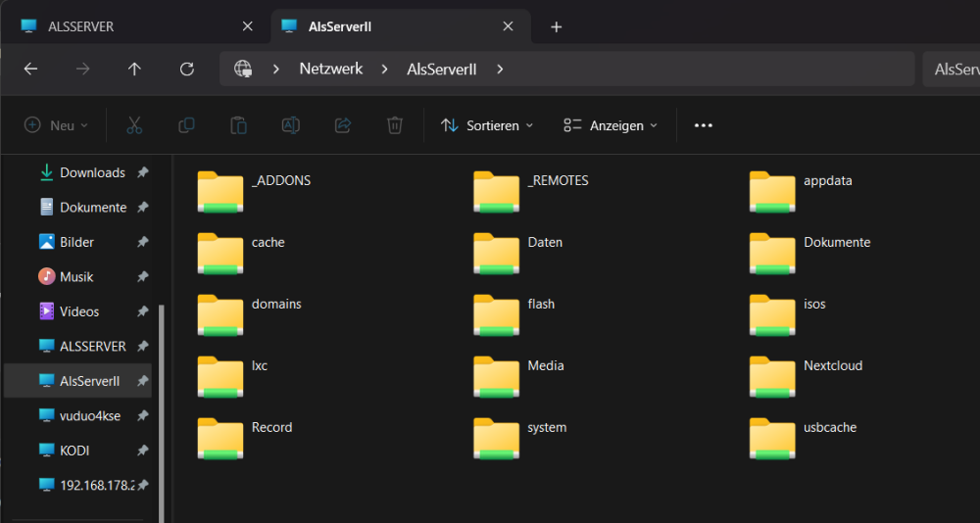980x523 pixels.
Task: Click the network globe icon in address bar
Action: click(x=242, y=69)
